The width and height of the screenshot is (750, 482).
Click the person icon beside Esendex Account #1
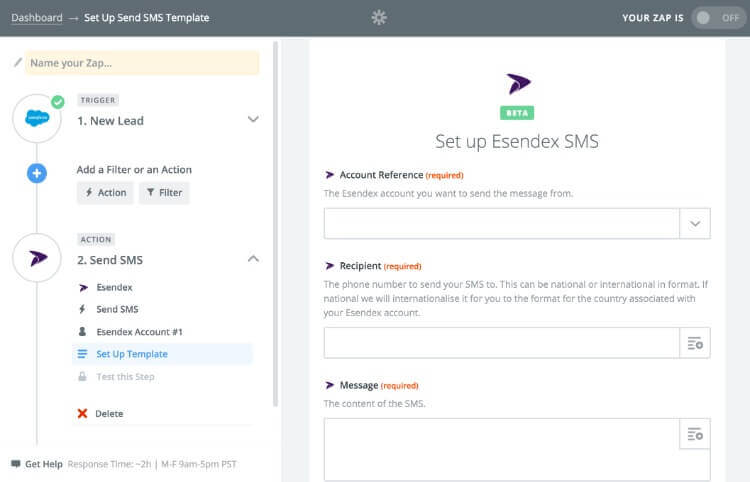[x=82, y=331]
